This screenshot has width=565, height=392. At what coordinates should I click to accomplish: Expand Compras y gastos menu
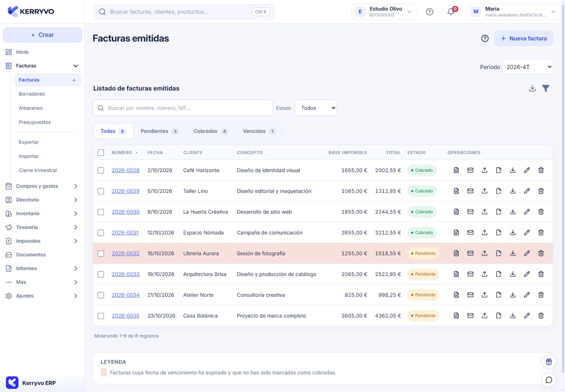[x=42, y=186]
